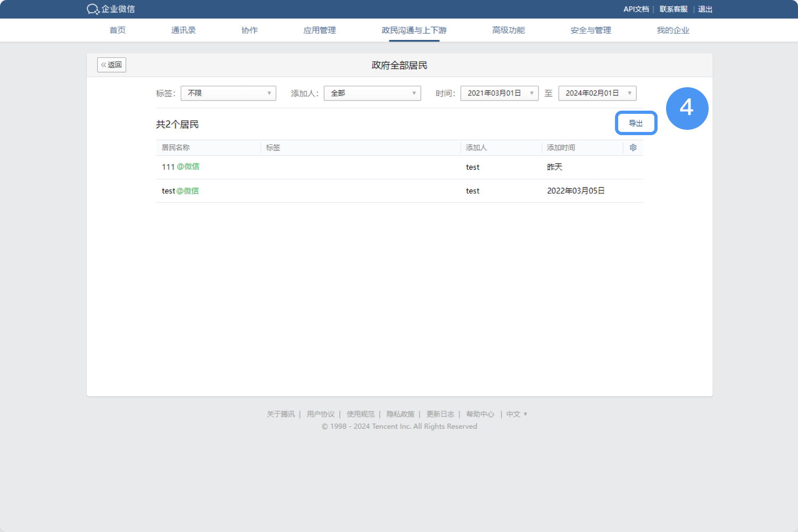Open the column settings gear in table header
Image resolution: width=798 pixels, height=532 pixels.
(x=633, y=147)
